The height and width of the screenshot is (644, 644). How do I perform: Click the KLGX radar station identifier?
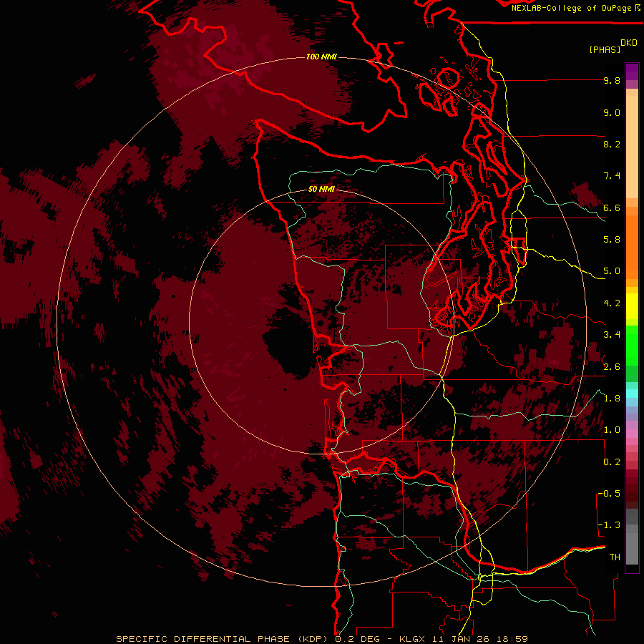(414, 639)
